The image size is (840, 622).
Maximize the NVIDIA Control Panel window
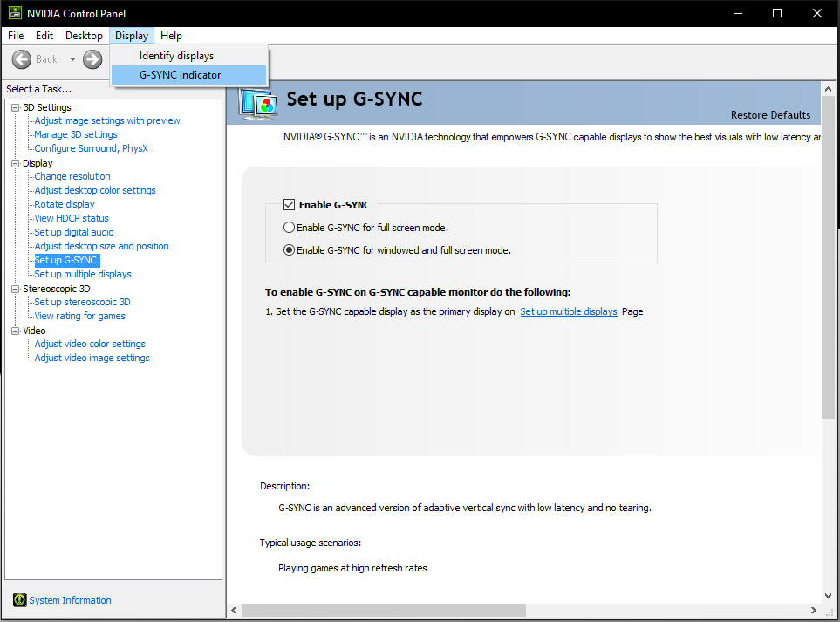coord(777,13)
